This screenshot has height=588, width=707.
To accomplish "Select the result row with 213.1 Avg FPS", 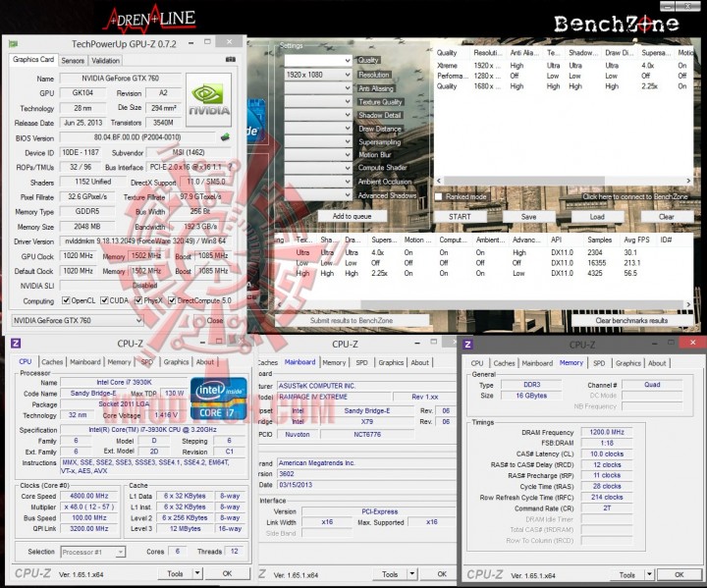I will click(482, 263).
